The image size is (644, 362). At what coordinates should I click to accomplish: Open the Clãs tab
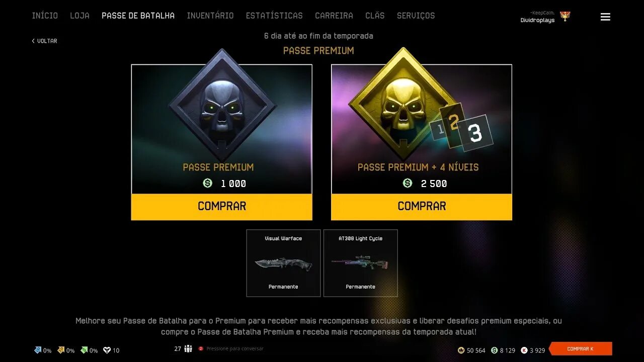[x=375, y=16]
